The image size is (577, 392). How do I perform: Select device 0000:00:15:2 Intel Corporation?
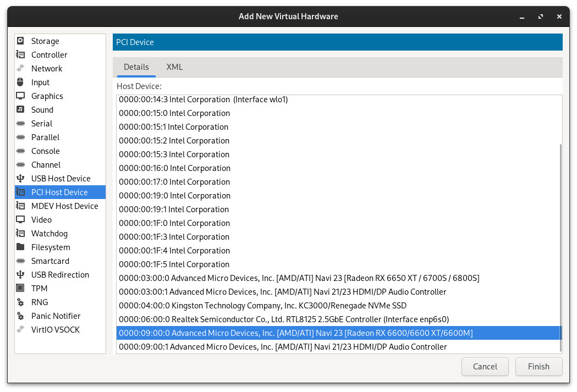338,141
